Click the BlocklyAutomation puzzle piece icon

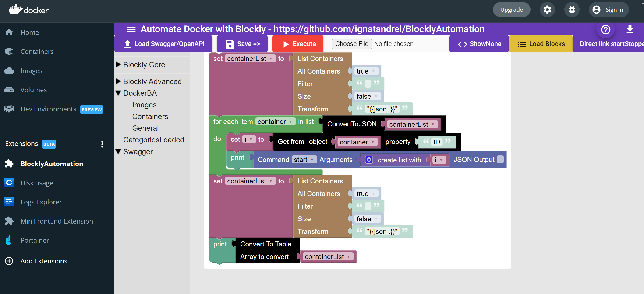click(x=9, y=163)
